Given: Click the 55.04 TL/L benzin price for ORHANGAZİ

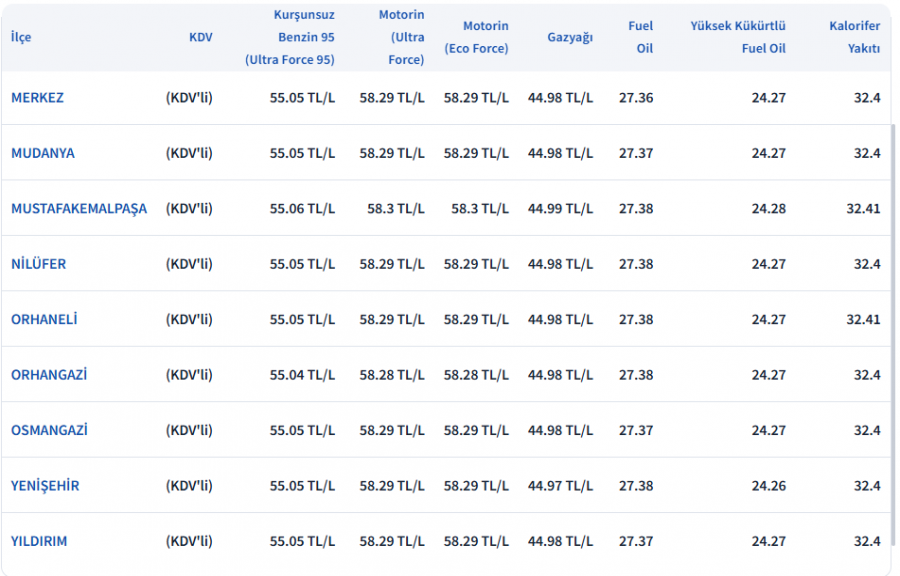Looking at the screenshot, I should (x=302, y=375).
